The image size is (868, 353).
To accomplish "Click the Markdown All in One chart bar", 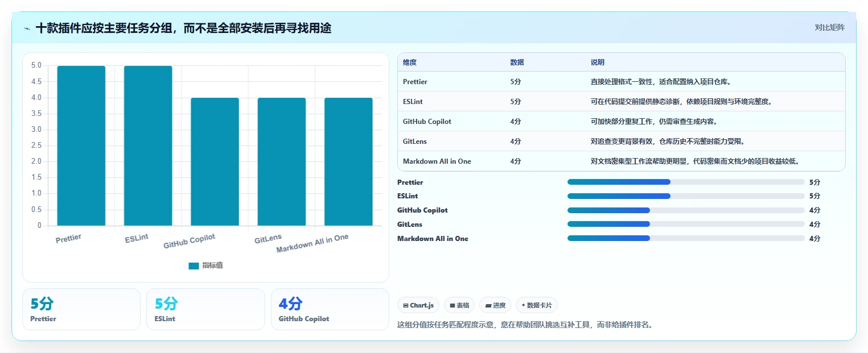I will 348,162.
